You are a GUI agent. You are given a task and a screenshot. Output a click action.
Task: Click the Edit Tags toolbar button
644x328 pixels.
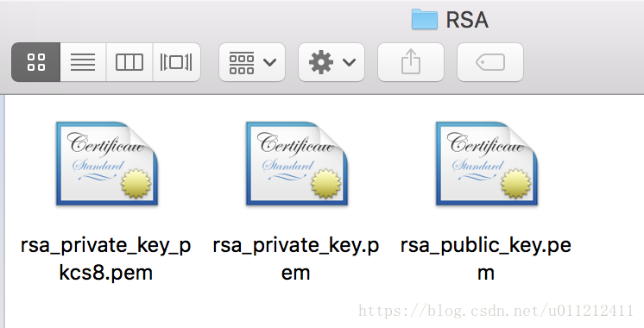point(490,62)
